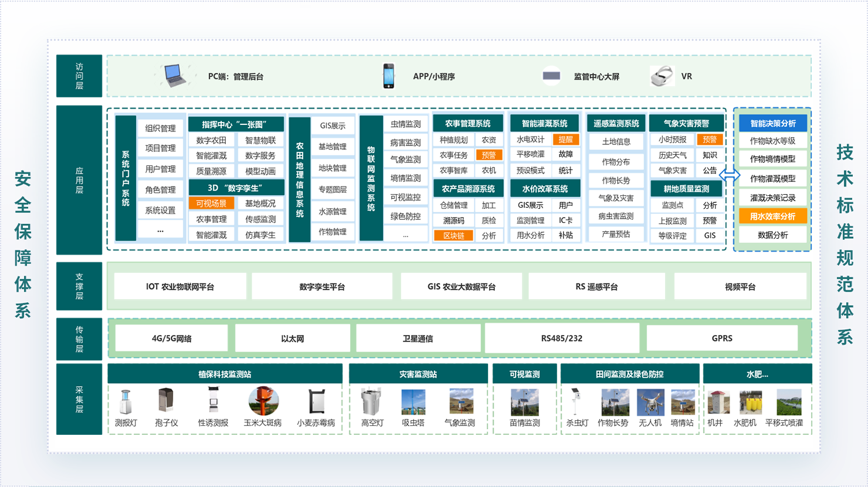Image resolution: width=868 pixels, height=487 pixels.
Task: Click the 4G/5G网络 box
Action: (x=171, y=339)
